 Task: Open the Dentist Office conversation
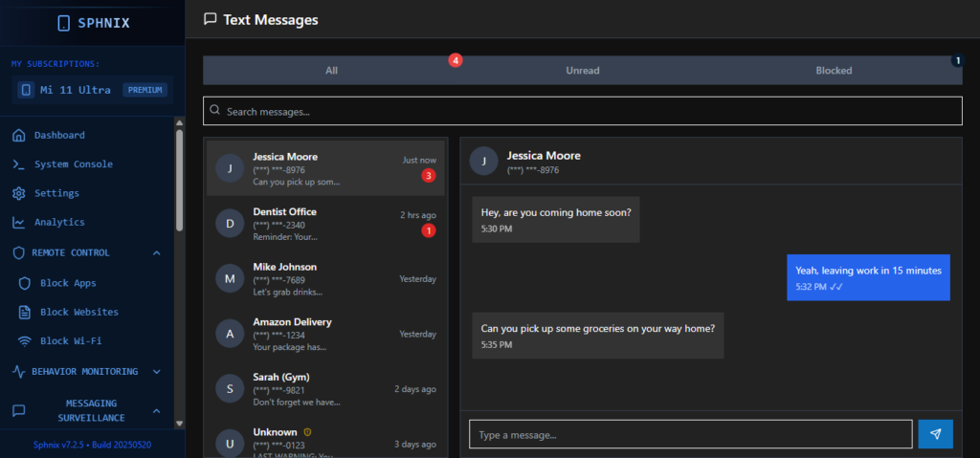325,224
